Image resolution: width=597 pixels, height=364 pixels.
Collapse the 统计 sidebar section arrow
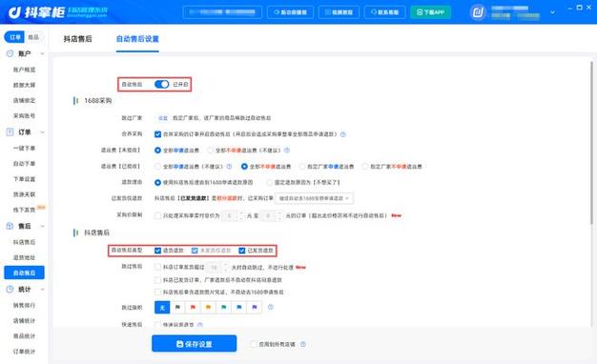[x=42, y=290]
